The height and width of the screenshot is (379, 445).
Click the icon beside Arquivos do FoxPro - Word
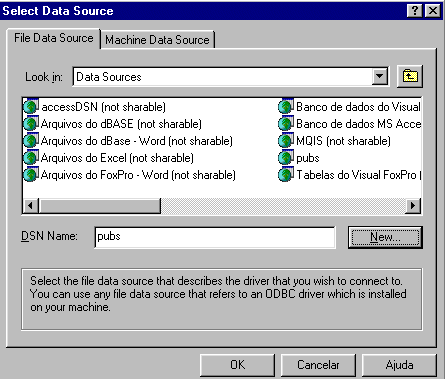coord(31,175)
